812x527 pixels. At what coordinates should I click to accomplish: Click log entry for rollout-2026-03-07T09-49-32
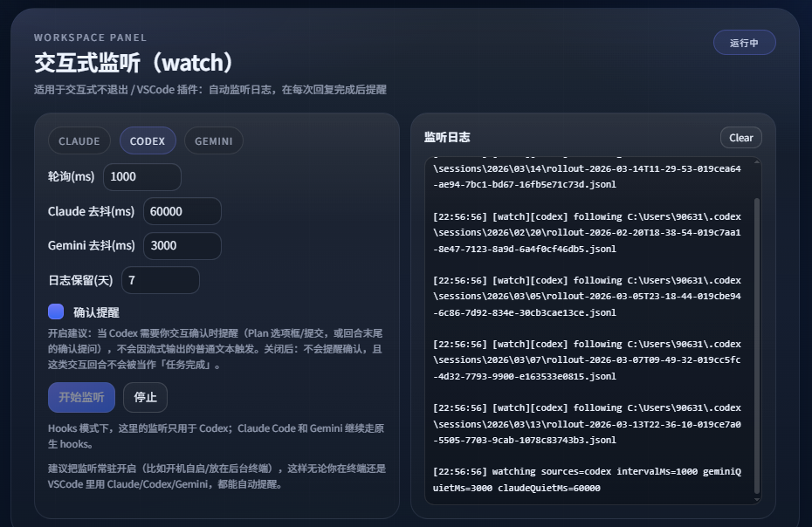(x=587, y=360)
